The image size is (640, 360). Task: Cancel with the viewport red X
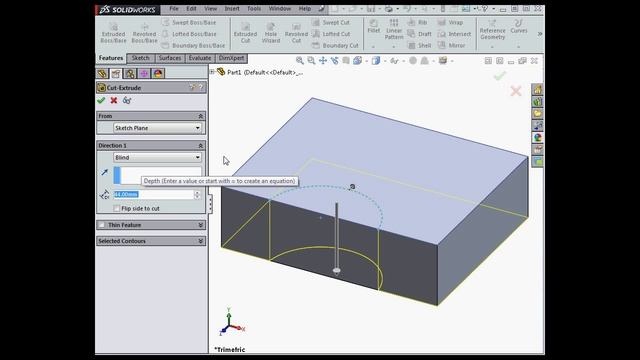pyautogui.click(x=516, y=91)
